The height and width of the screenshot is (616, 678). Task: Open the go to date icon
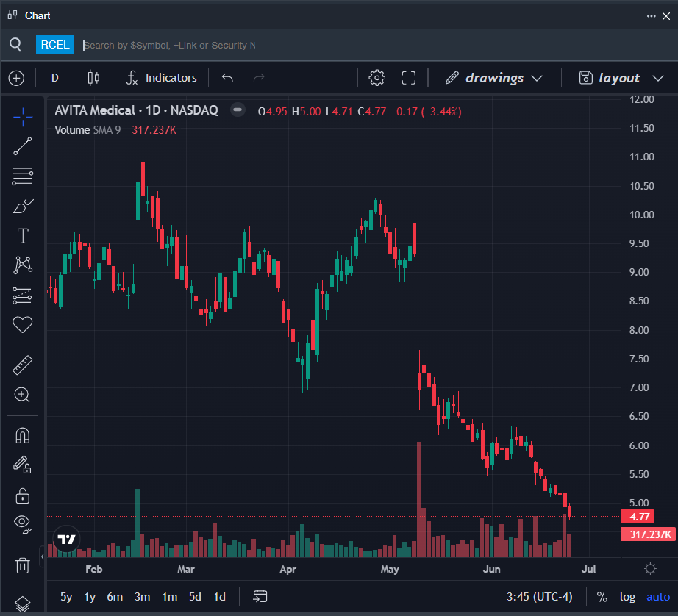tap(260, 597)
